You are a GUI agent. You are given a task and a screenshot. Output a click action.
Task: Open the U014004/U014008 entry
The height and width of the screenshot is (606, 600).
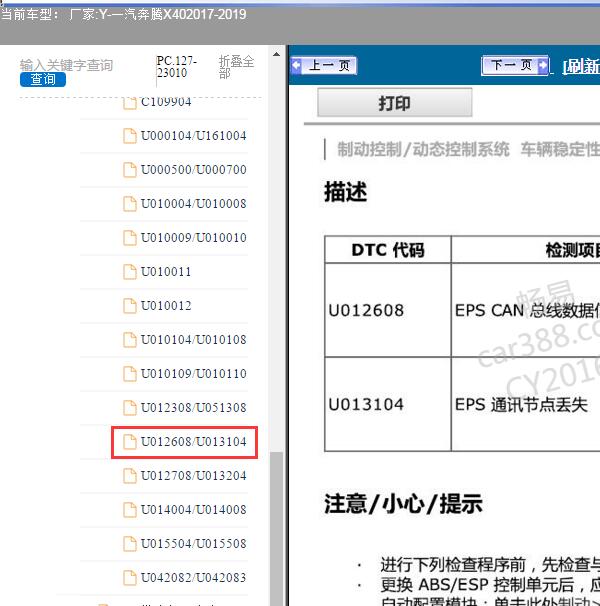pos(193,510)
